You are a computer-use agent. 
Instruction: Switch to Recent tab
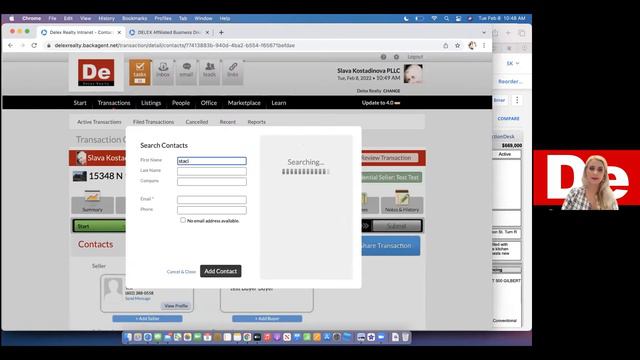pos(228,122)
